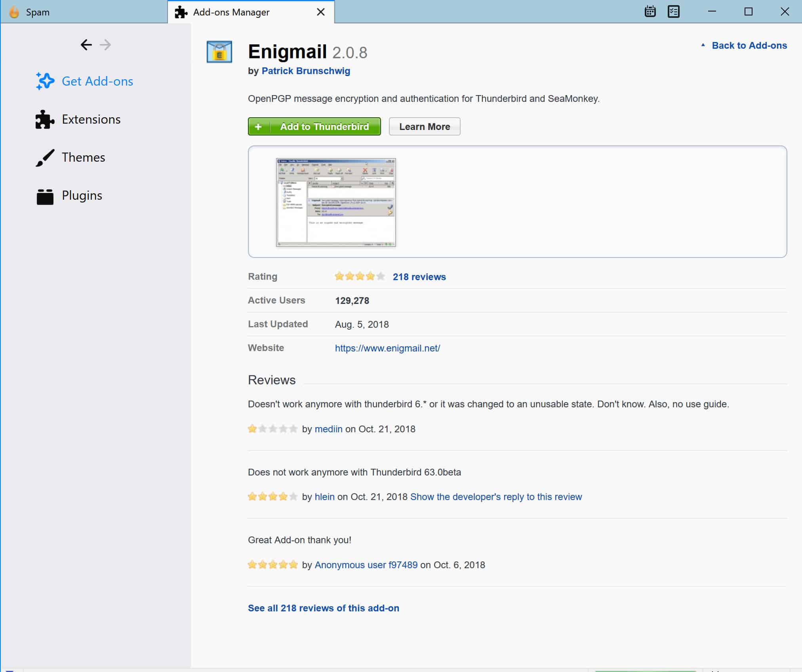Click the Get Add-ons sparkle icon
Image resolution: width=802 pixels, height=672 pixels.
tap(45, 81)
